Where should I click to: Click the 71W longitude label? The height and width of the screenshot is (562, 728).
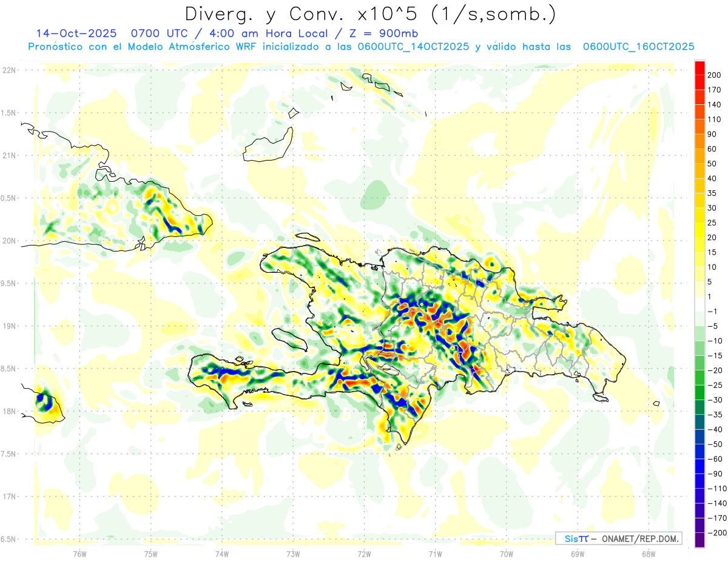click(x=435, y=553)
